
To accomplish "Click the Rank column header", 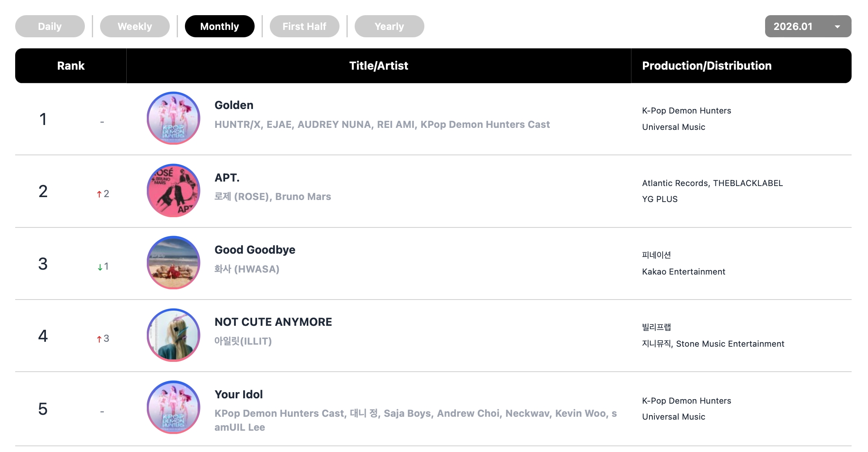I will (x=71, y=66).
